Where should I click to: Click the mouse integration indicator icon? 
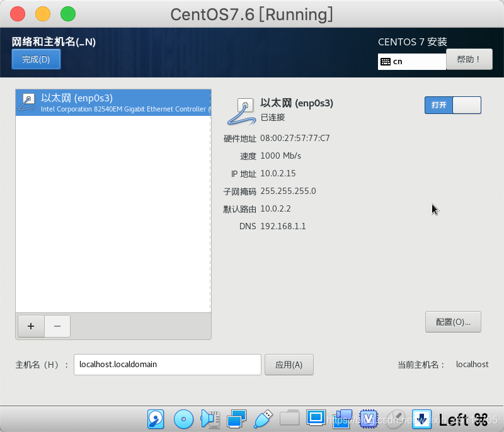tap(396, 419)
